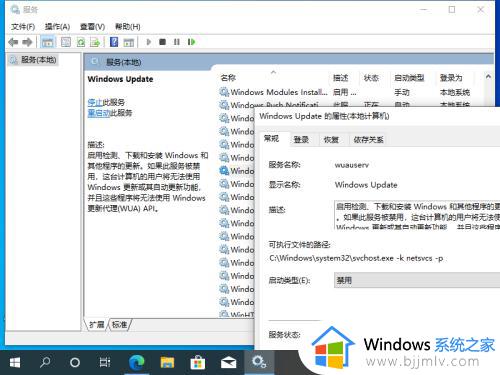500x375 pixels.
Task: Launch Microsoft Edge from taskbar
Action: coord(137,362)
